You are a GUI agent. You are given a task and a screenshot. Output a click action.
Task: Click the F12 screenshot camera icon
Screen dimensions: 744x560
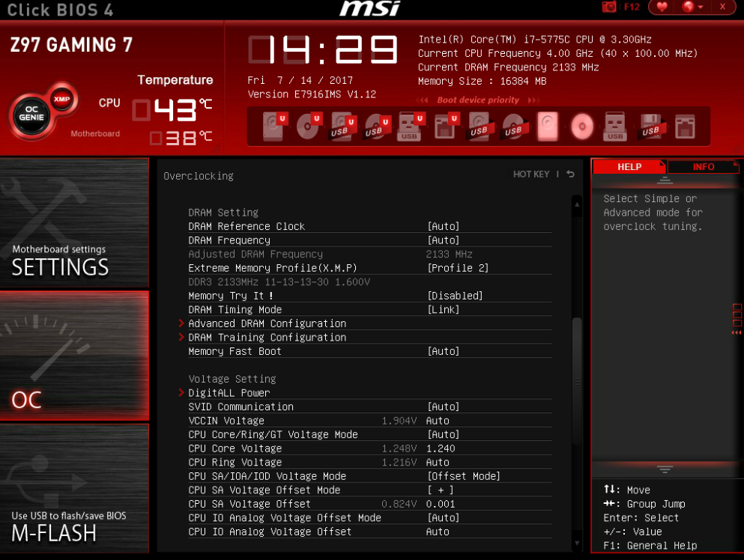(609, 7)
